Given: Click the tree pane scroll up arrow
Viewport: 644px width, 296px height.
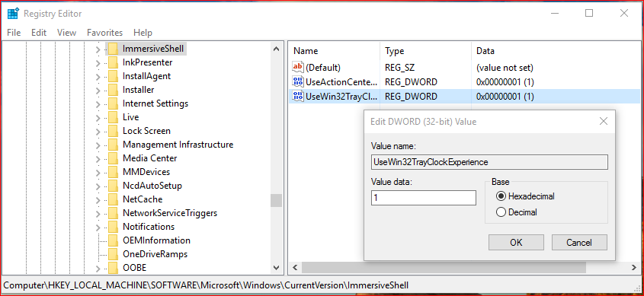Looking at the screenshot, I should pyautogui.click(x=277, y=49).
